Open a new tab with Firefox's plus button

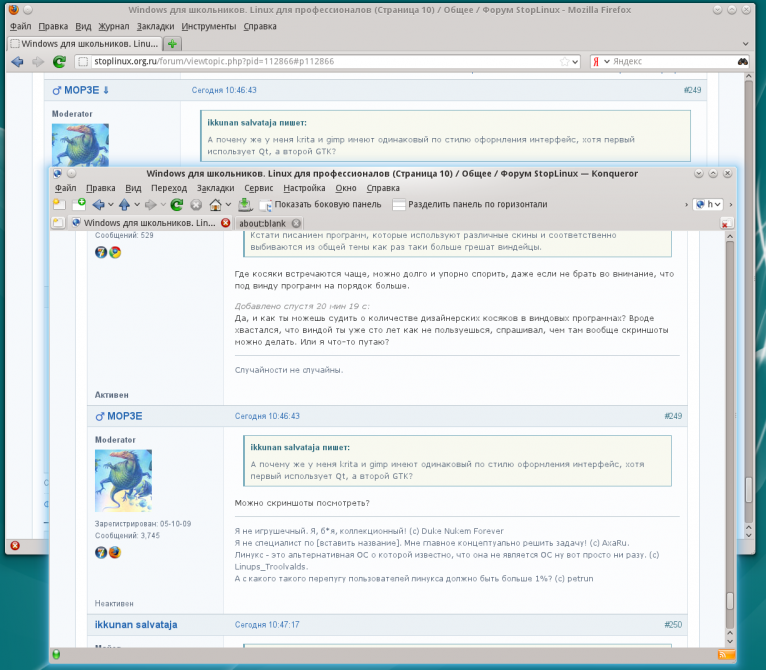click(172, 44)
